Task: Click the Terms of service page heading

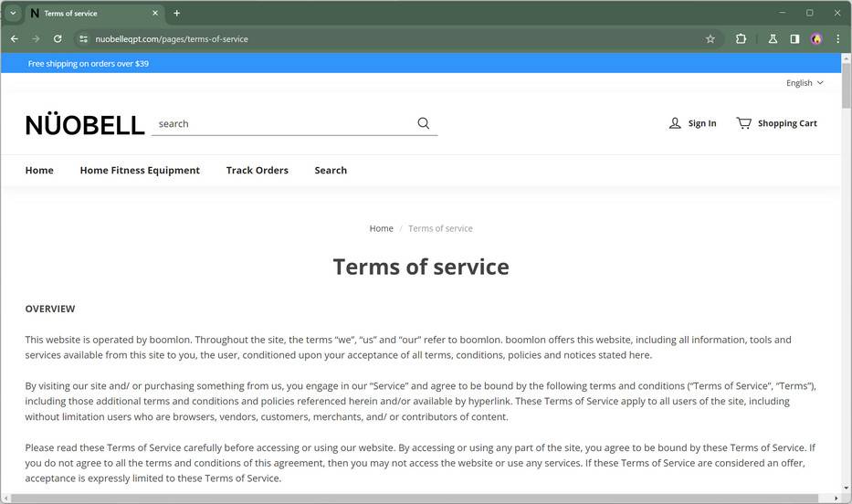Action: pos(421,267)
